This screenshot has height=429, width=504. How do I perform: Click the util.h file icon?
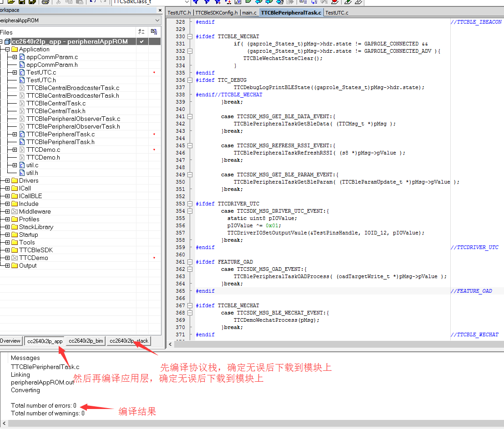22,173
